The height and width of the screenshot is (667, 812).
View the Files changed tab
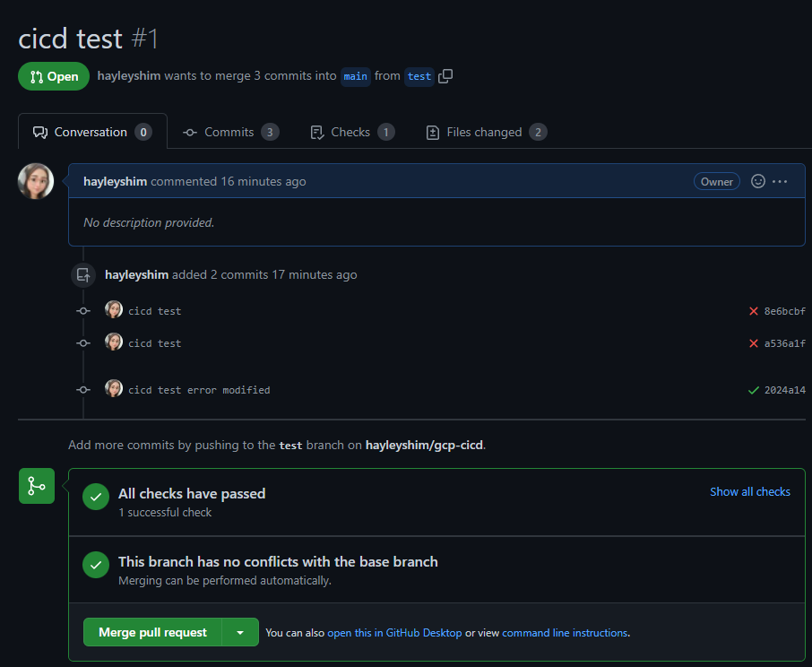(x=487, y=132)
